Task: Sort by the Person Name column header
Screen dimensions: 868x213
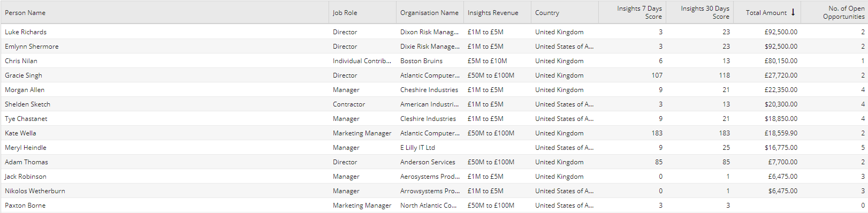Action: [x=25, y=12]
